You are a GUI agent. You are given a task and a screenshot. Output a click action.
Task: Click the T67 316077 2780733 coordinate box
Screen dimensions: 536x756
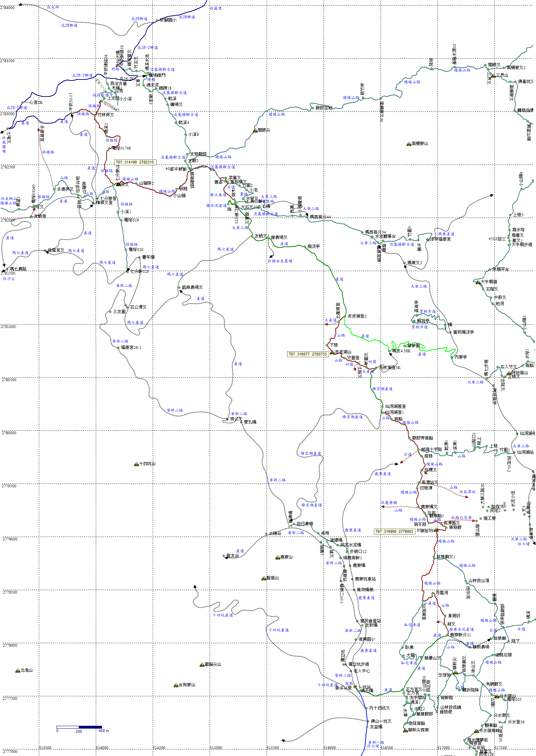click(x=308, y=354)
